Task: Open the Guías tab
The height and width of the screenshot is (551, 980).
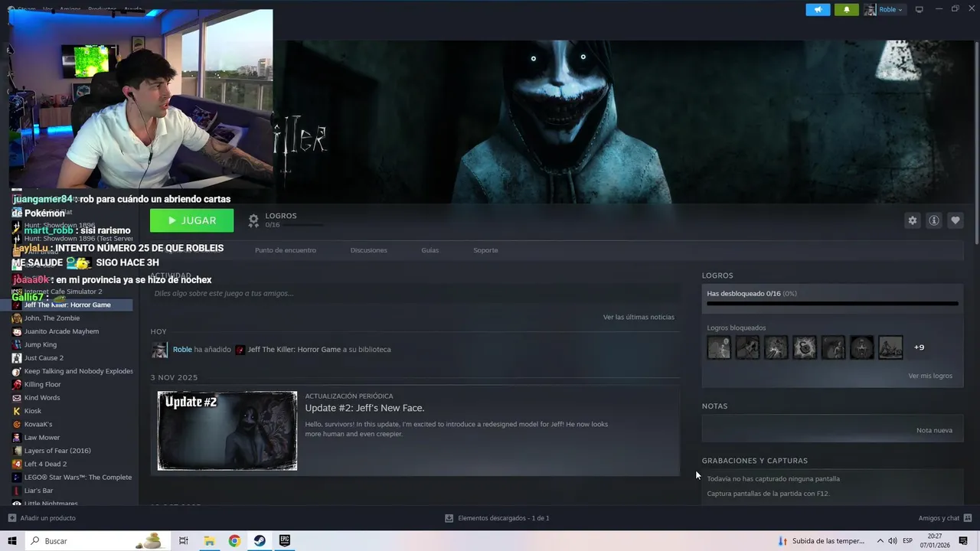Action: 430,250
